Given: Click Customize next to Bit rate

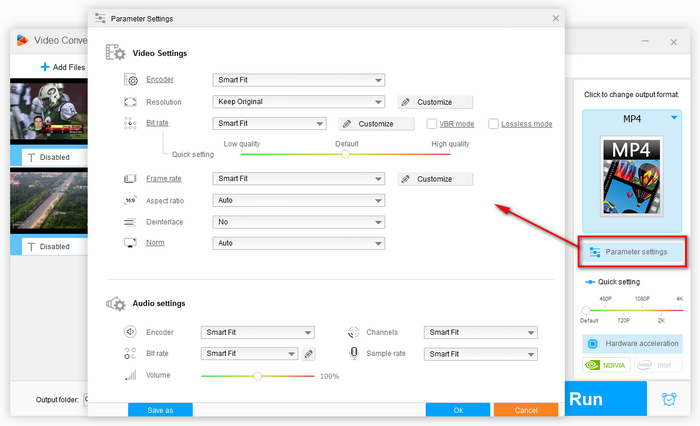Looking at the screenshot, I should coord(376,124).
